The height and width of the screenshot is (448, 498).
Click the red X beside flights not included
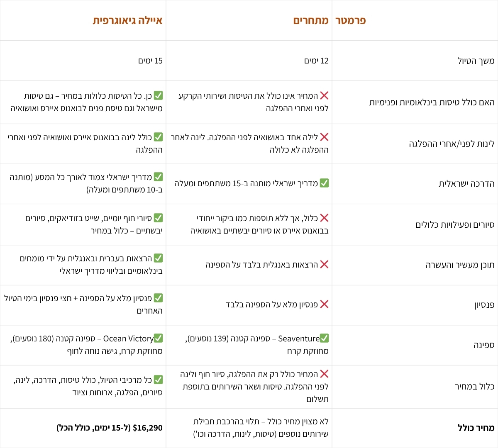(x=324, y=96)
